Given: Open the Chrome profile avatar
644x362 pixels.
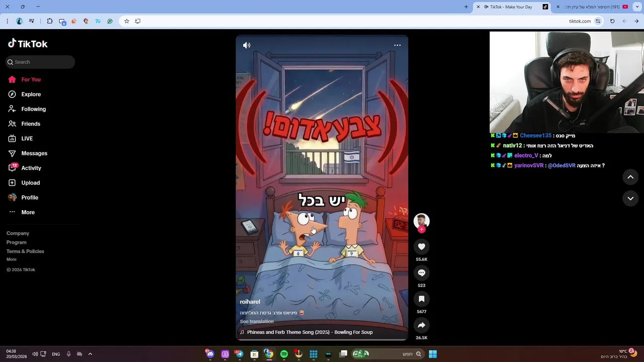Looking at the screenshot, I should point(20,21).
